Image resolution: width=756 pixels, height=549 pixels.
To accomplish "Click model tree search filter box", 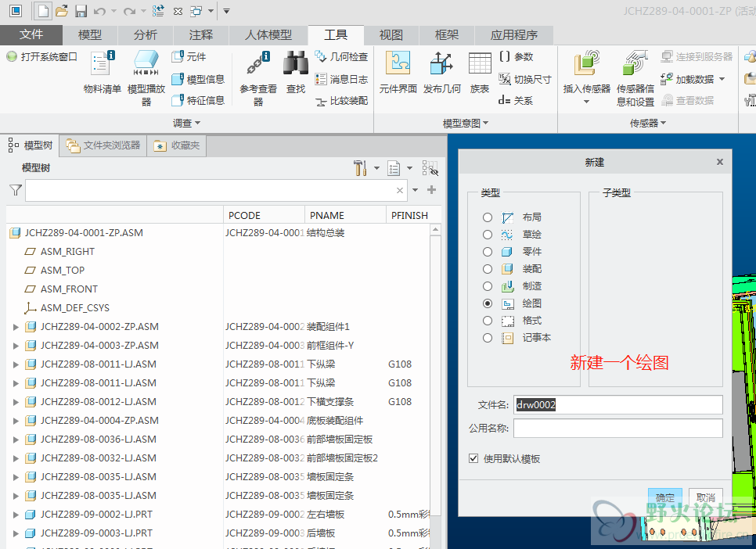I will click(x=216, y=190).
